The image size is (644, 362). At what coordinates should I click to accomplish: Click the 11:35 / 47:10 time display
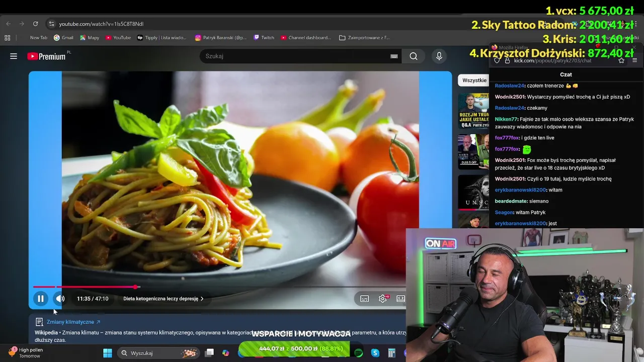[93, 299]
